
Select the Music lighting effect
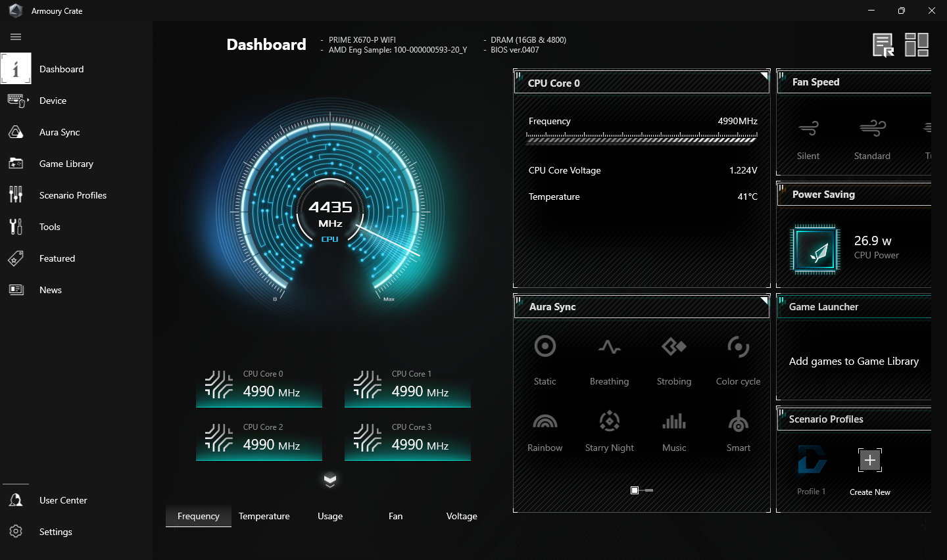673,422
